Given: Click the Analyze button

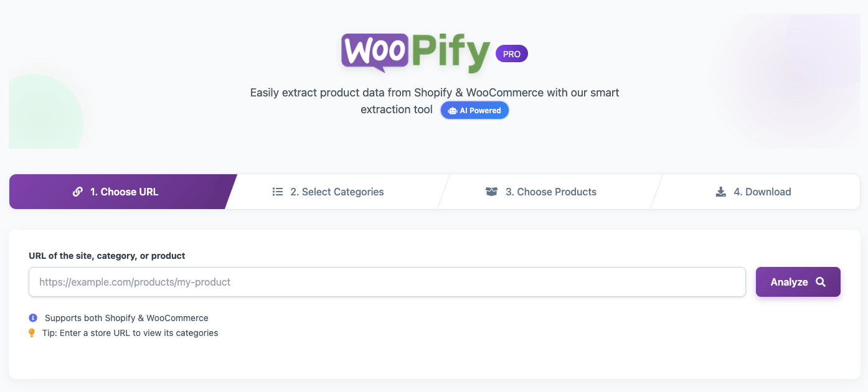Looking at the screenshot, I should (x=798, y=282).
